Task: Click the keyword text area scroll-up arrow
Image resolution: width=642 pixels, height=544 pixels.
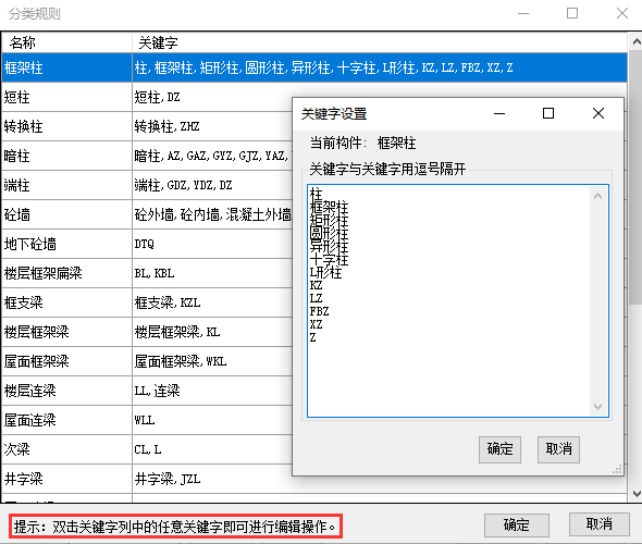Action: (x=598, y=196)
